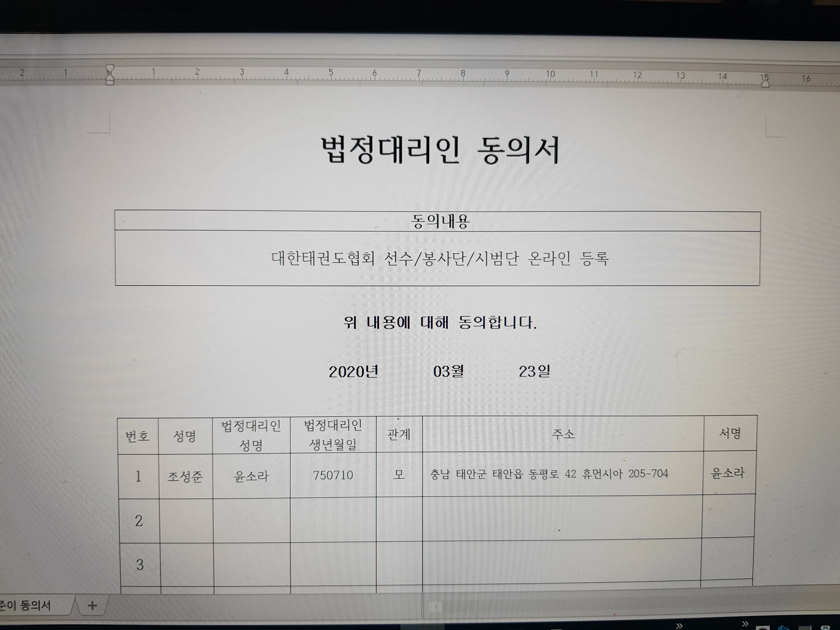
Task: Expand the right taskbar overflow chevron
Action: 745,624
